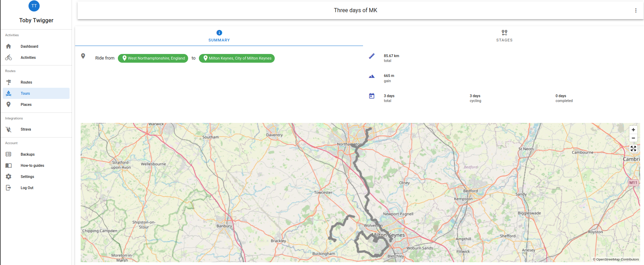Select Tours in sidebar
This screenshot has height=265, width=644.
click(x=36, y=93)
